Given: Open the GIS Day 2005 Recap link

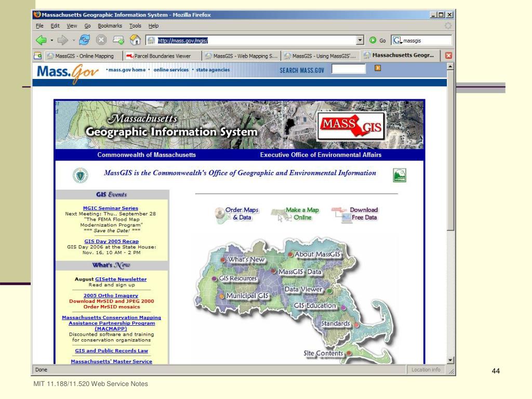Looking at the screenshot, I should click(x=112, y=241).
